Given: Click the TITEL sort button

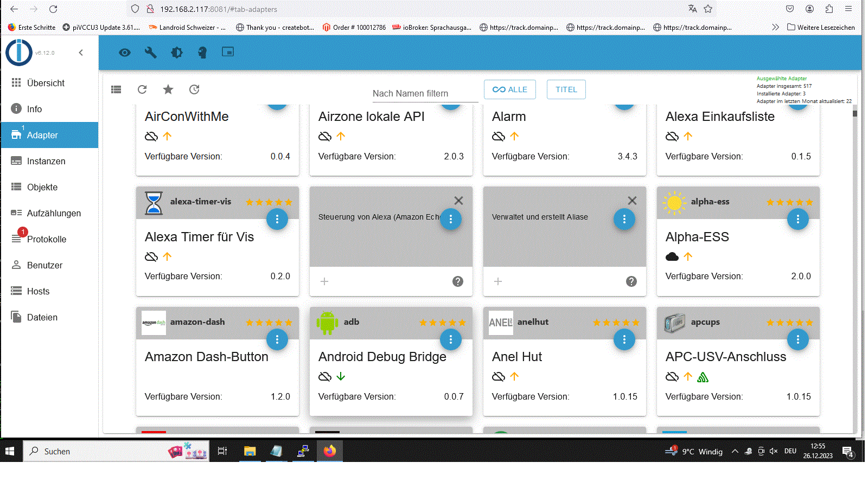Looking at the screenshot, I should (566, 89).
